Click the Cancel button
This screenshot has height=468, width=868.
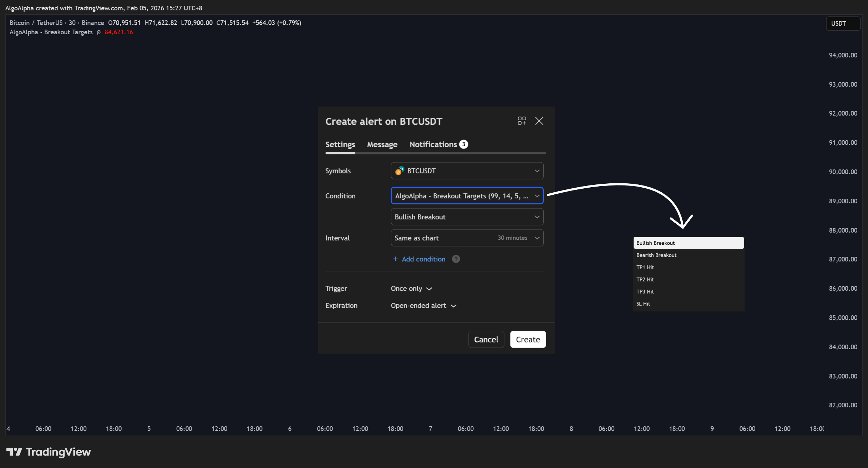click(486, 339)
